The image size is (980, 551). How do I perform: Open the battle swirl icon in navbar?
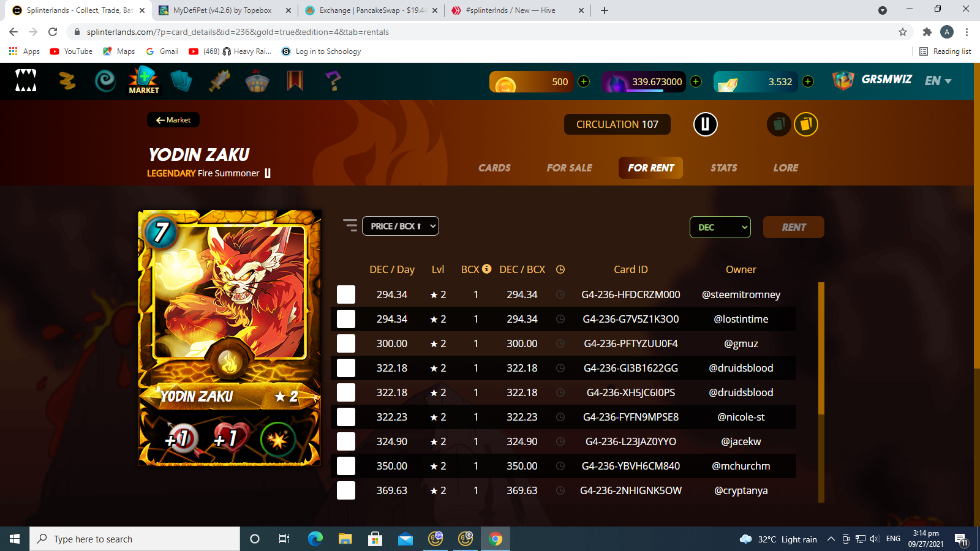tap(105, 81)
